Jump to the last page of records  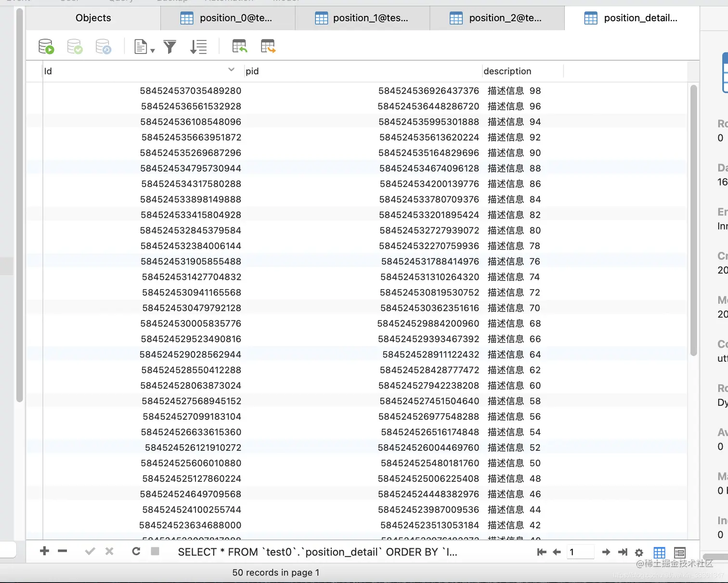click(x=623, y=552)
